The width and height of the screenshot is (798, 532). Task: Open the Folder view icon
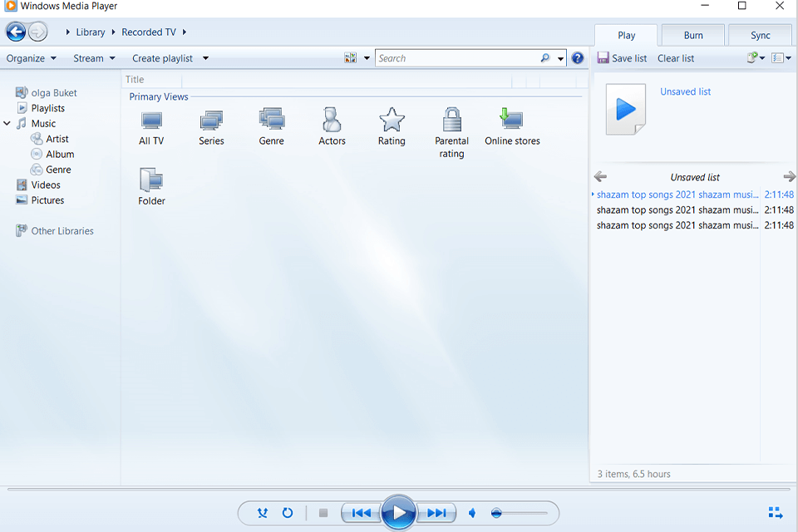151,187
